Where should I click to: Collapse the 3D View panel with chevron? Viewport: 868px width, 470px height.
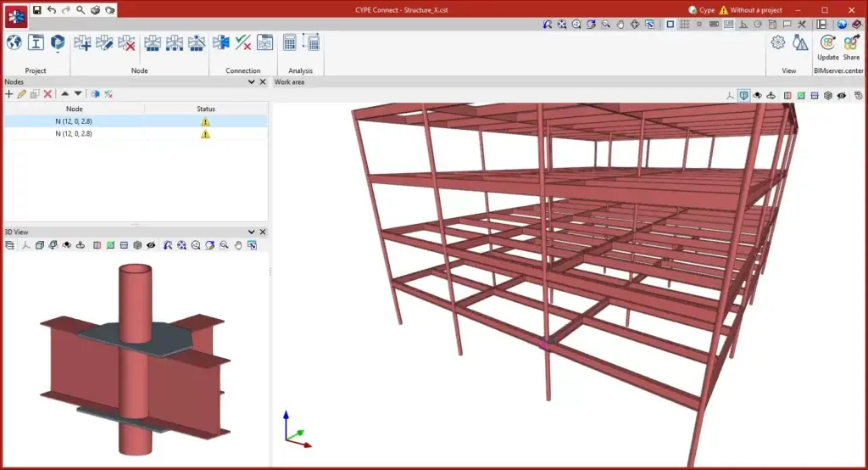click(252, 232)
